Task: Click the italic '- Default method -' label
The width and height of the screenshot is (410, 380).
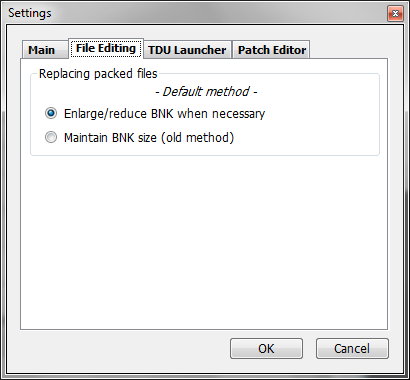Action: point(206,91)
